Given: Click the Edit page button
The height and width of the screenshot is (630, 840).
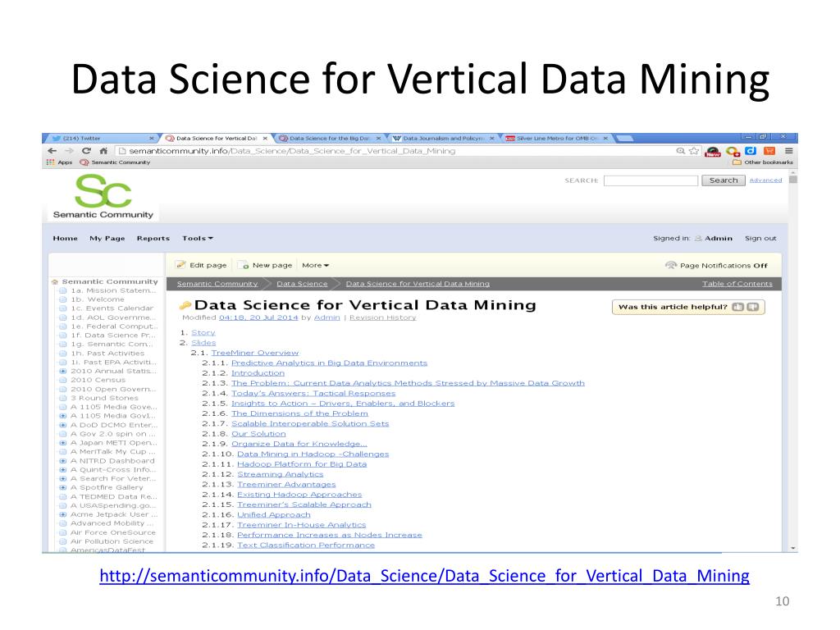Looking at the screenshot, I should tap(202, 265).
